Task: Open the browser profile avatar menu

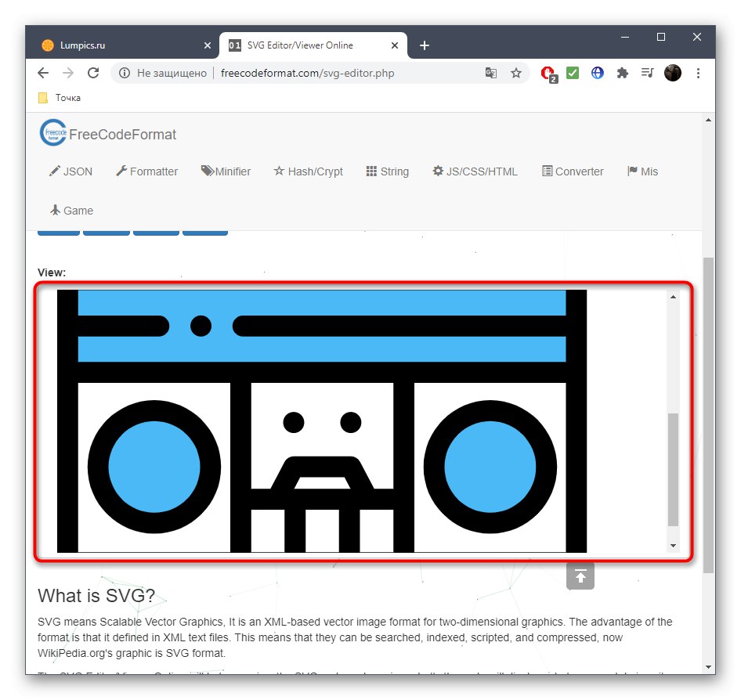Action: coord(673,72)
